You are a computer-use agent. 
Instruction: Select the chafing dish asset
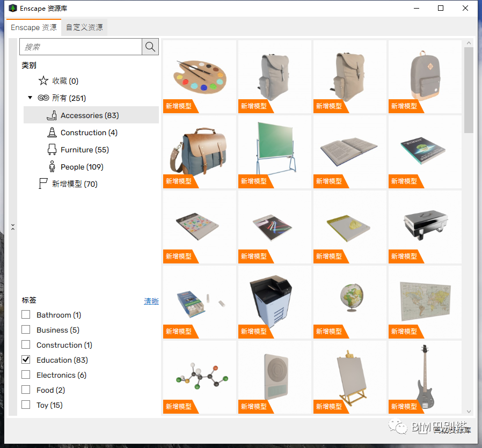(x=425, y=227)
